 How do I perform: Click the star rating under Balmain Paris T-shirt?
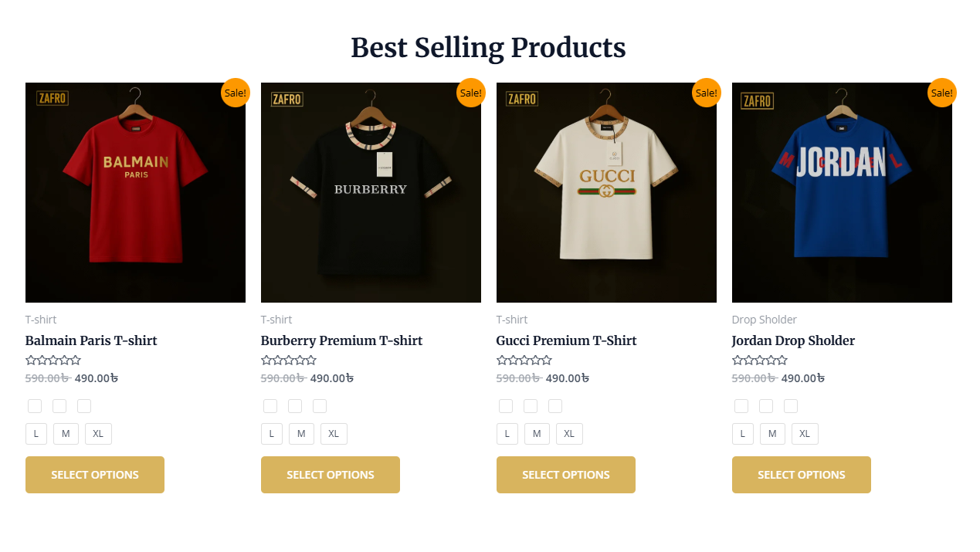pos(53,361)
